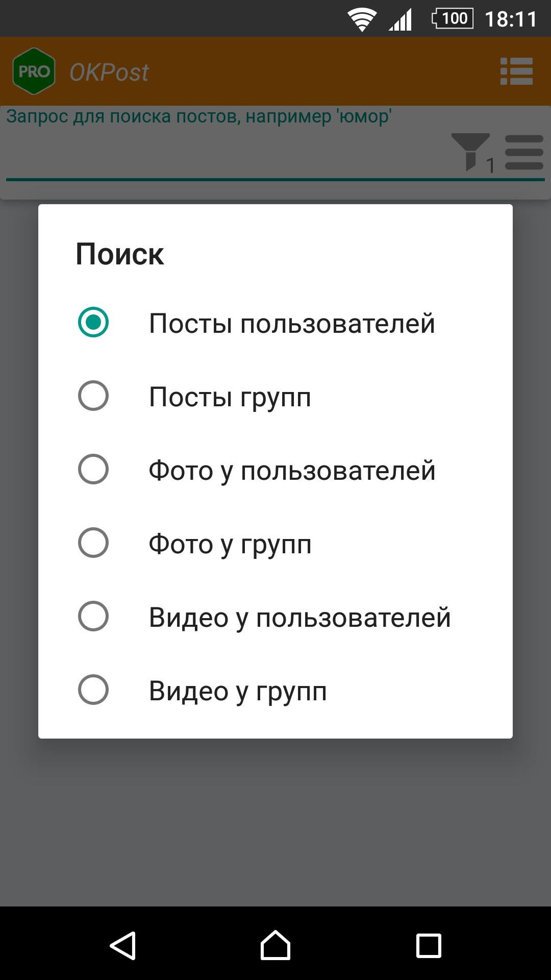
Task: Select the 'Посты групп' radio button
Action: pos(93,396)
